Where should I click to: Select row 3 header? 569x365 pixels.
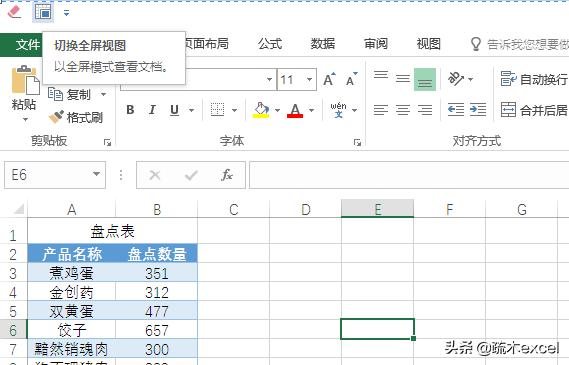pos(13,273)
